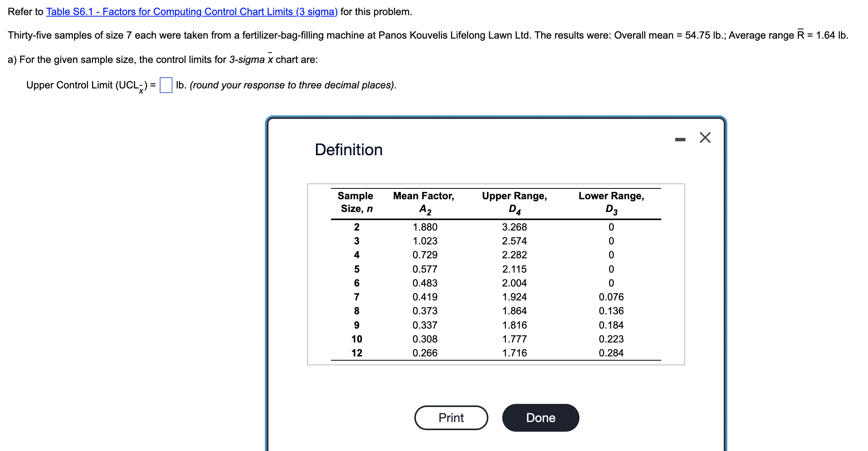868x451 pixels.
Task: Select the value 1.924 in the D4 column
Action: [x=514, y=297]
